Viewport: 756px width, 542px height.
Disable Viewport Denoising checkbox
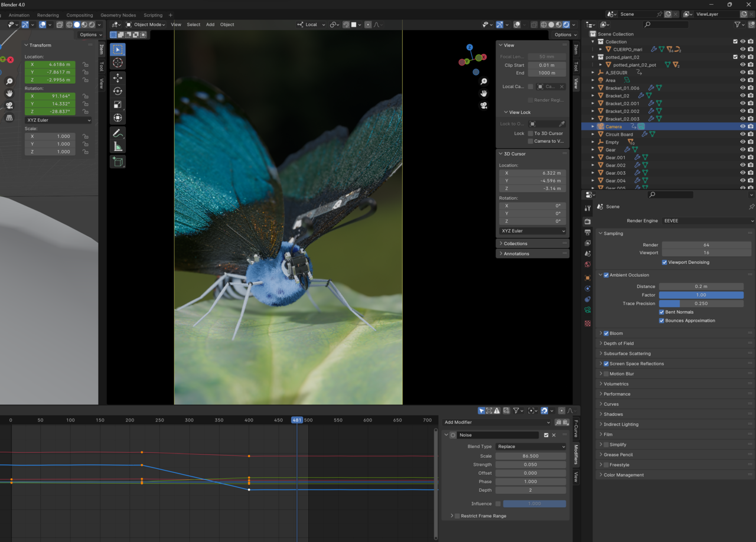coord(664,262)
